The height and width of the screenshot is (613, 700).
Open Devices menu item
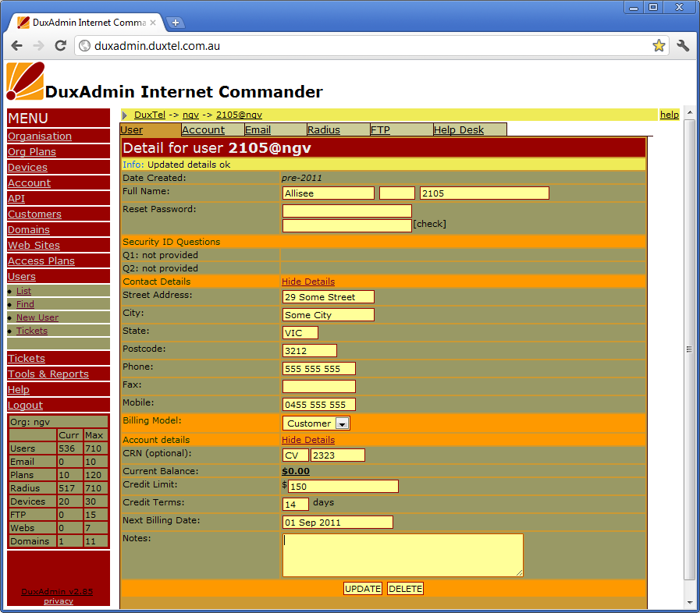pyautogui.click(x=27, y=168)
